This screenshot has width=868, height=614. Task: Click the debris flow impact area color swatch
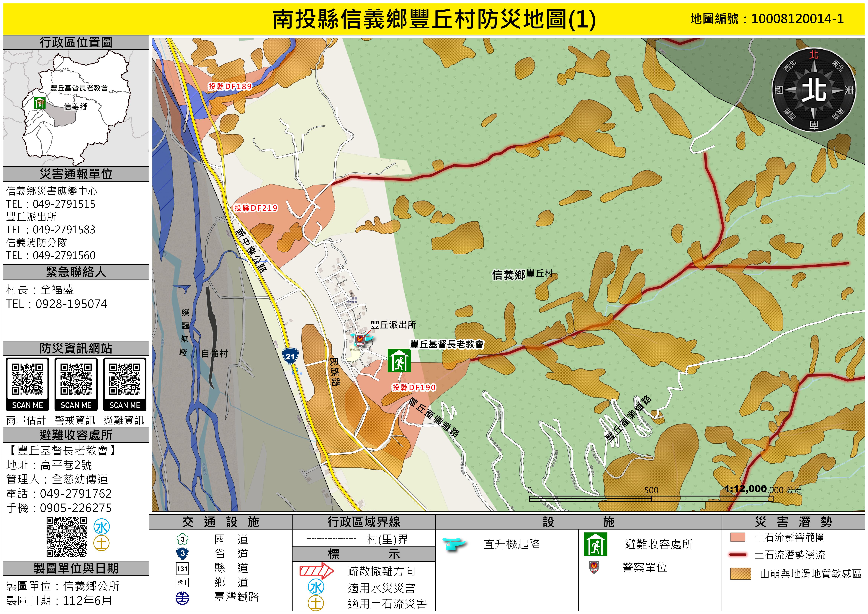coord(738,537)
